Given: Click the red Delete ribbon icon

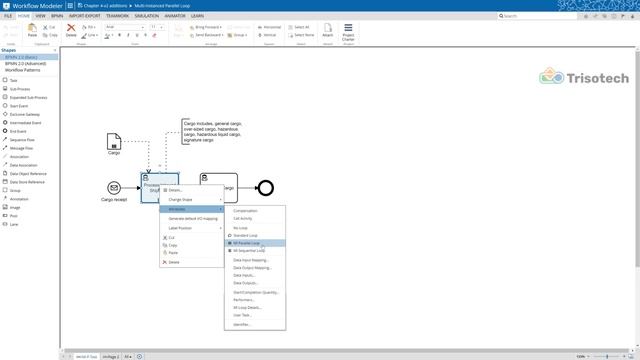Looking at the screenshot, I should [71, 30].
